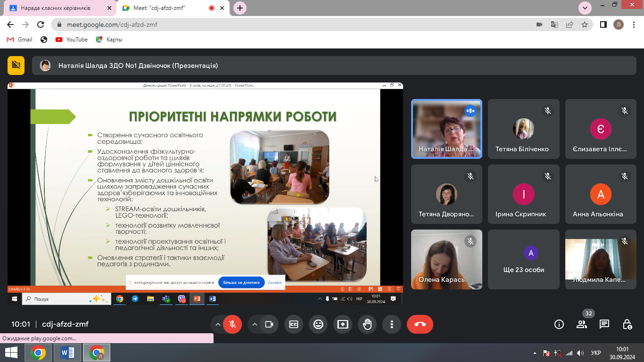Toggle closed captions CC button
The image size is (644, 362).
coord(294,324)
